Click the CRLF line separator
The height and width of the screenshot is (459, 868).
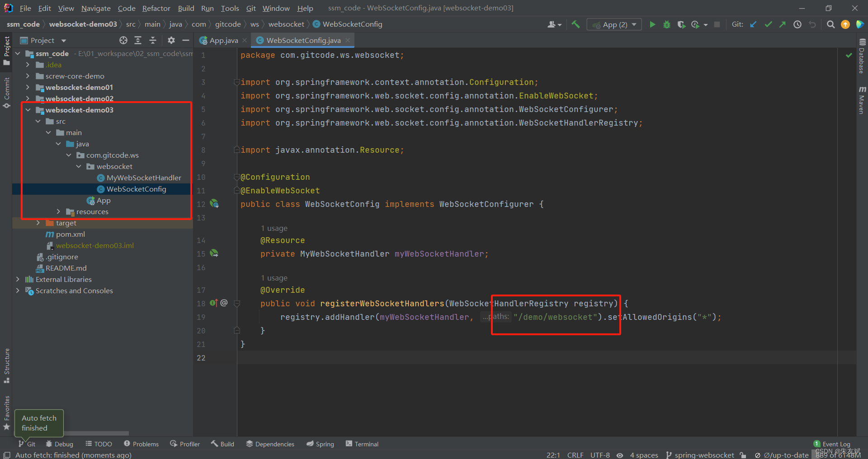[x=575, y=455]
